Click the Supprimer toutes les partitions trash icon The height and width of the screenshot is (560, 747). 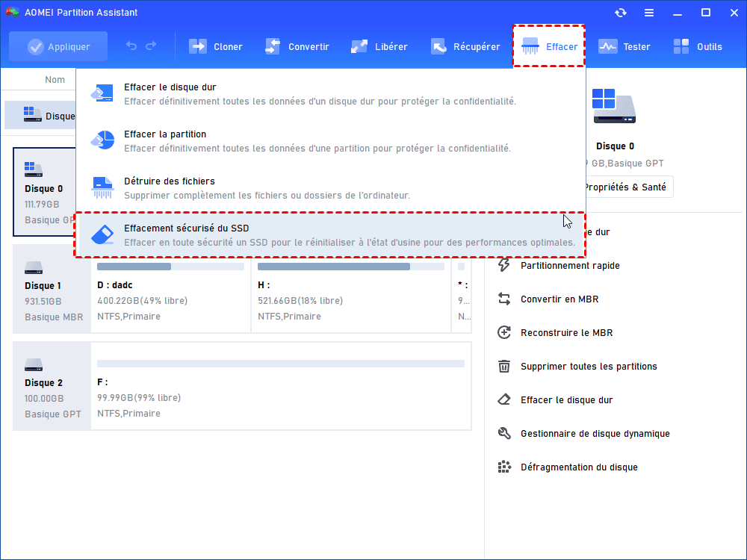[505, 366]
